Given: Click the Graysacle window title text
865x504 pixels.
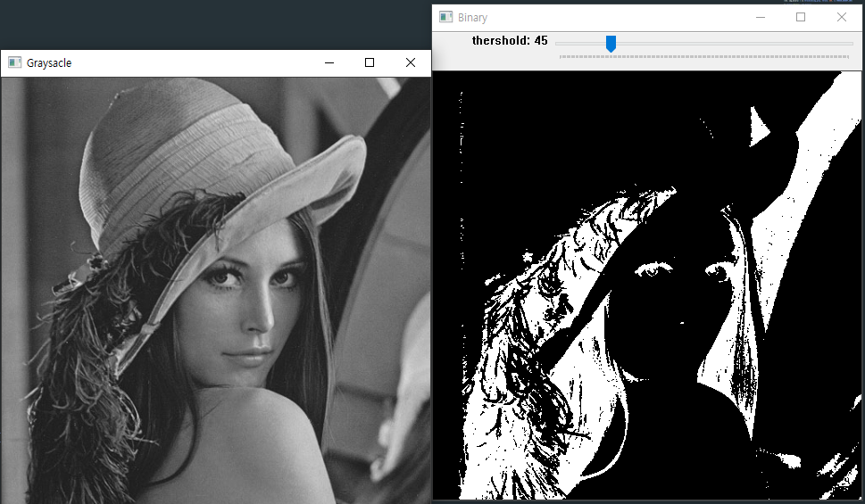Looking at the screenshot, I should 49,62.
